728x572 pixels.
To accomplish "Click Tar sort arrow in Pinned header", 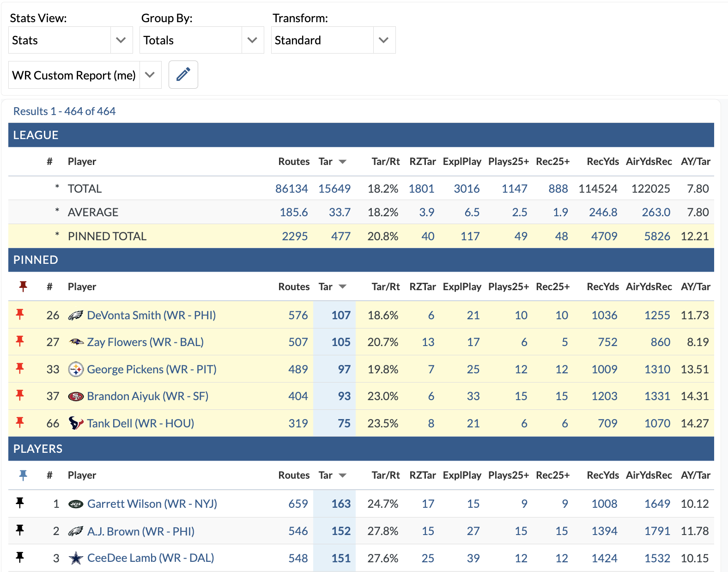I will (x=342, y=286).
